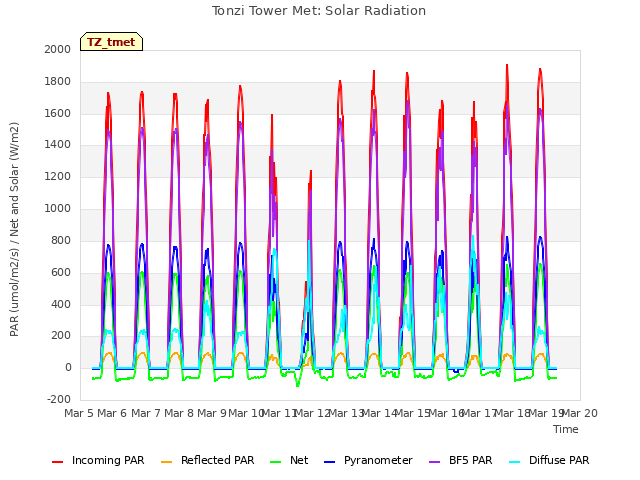Click the 1200 y-axis tick label

pos(58,177)
